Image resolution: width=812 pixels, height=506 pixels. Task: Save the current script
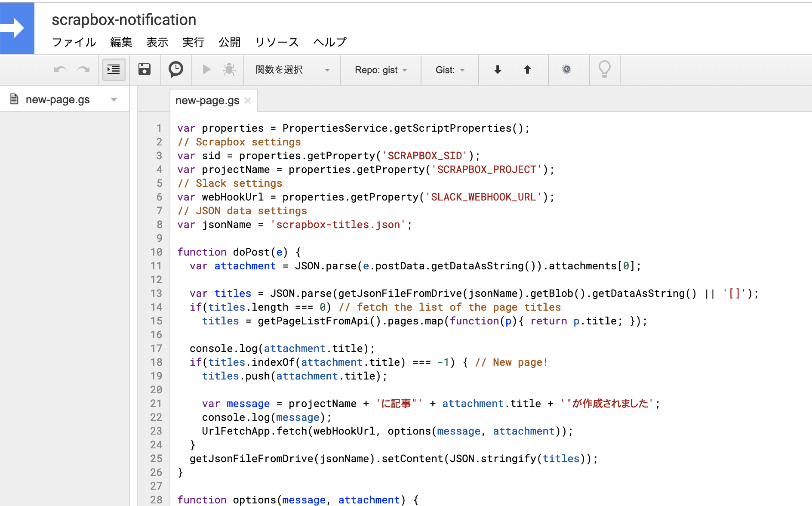point(145,69)
